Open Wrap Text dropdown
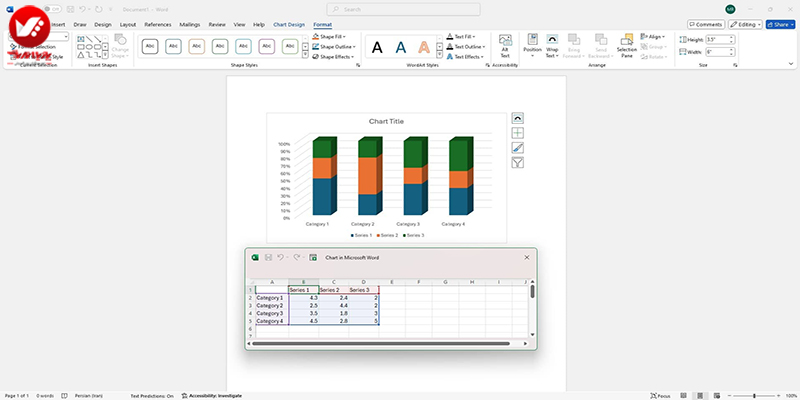 [x=552, y=46]
